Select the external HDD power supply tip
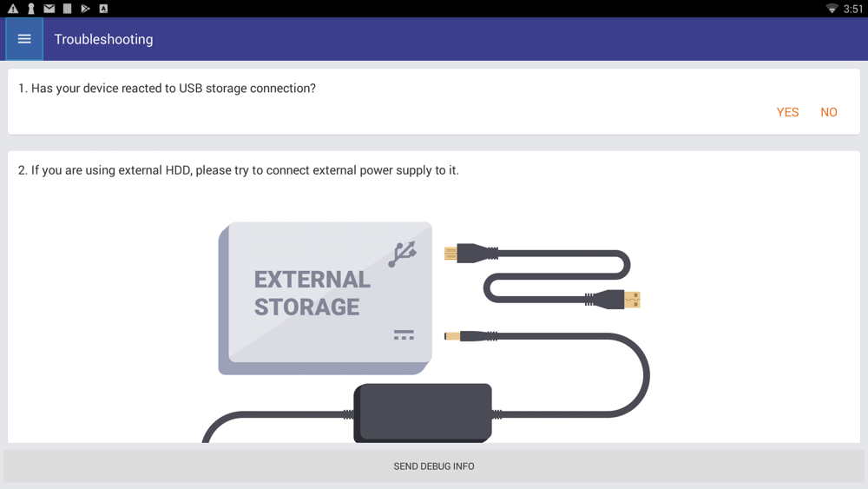The width and height of the screenshot is (868, 489). 238,170
